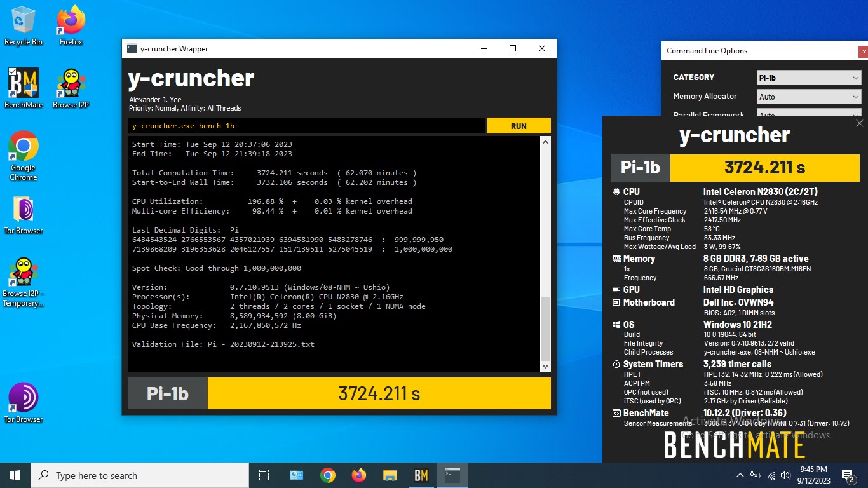Click the Total Computation Time line
Image resolution: width=868 pixels, height=488 pixels.
(275, 173)
